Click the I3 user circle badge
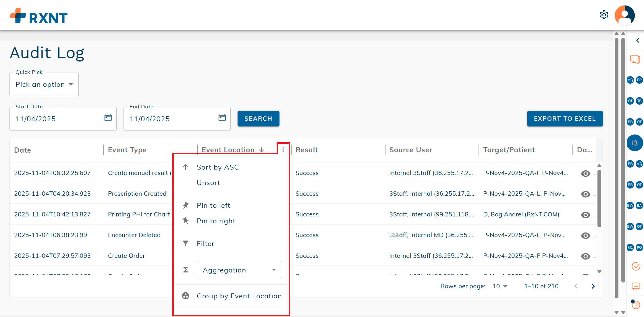644x317 pixels. 635,143
